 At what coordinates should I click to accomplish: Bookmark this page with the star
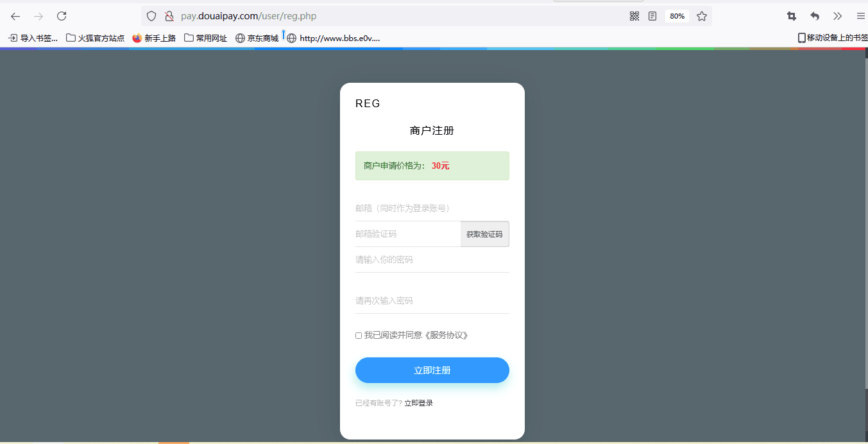pos(701,15)
